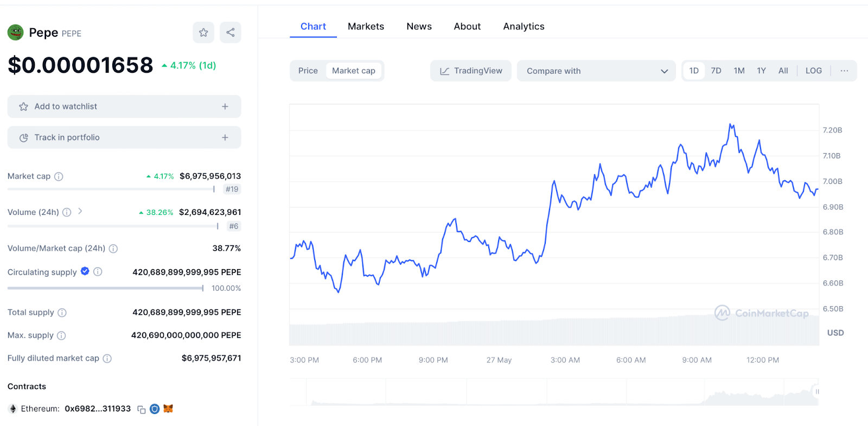The width and height of the screenshot is (868, 426).
Task: Click the info icon next to Max. supply
Action: pos(61,335)
